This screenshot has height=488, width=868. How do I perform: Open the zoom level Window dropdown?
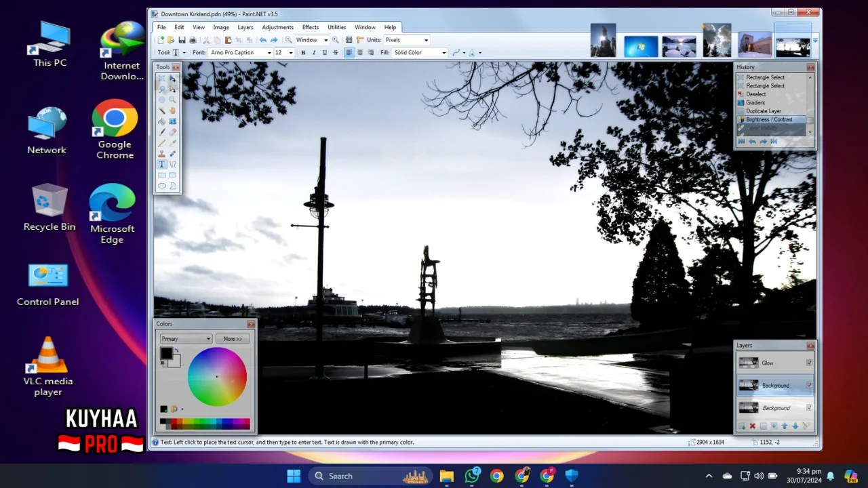tap(325, 40)
